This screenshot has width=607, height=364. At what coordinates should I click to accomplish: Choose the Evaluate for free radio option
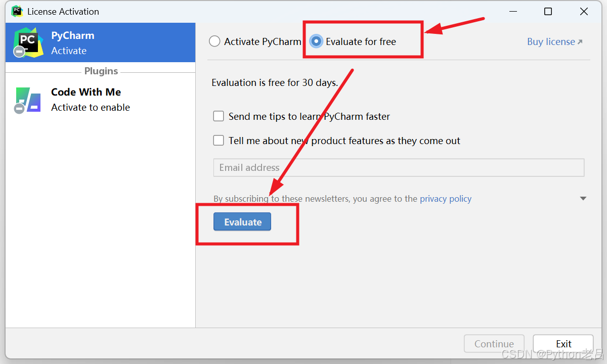tap(353, 41)
